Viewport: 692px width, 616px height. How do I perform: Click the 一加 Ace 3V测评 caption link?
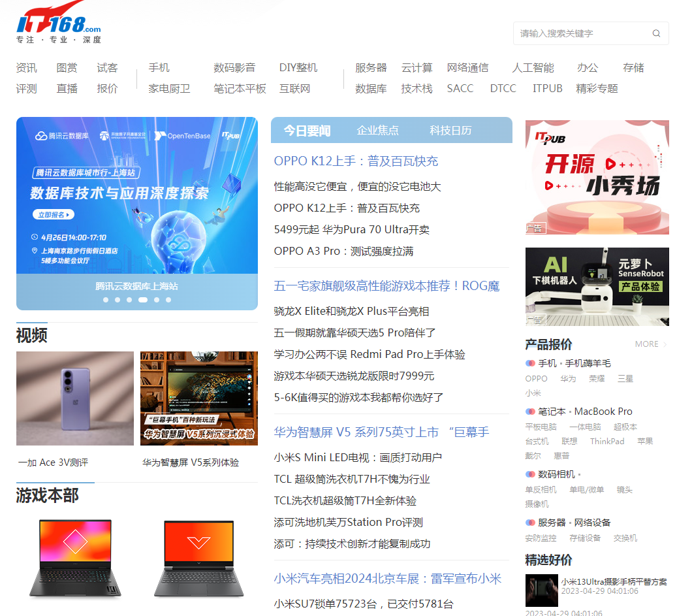point(53,462)
